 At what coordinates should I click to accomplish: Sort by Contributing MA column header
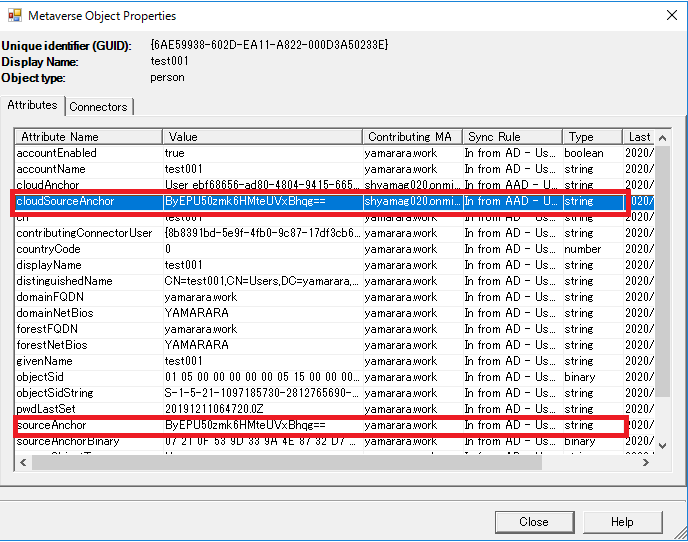click(412, 137)
